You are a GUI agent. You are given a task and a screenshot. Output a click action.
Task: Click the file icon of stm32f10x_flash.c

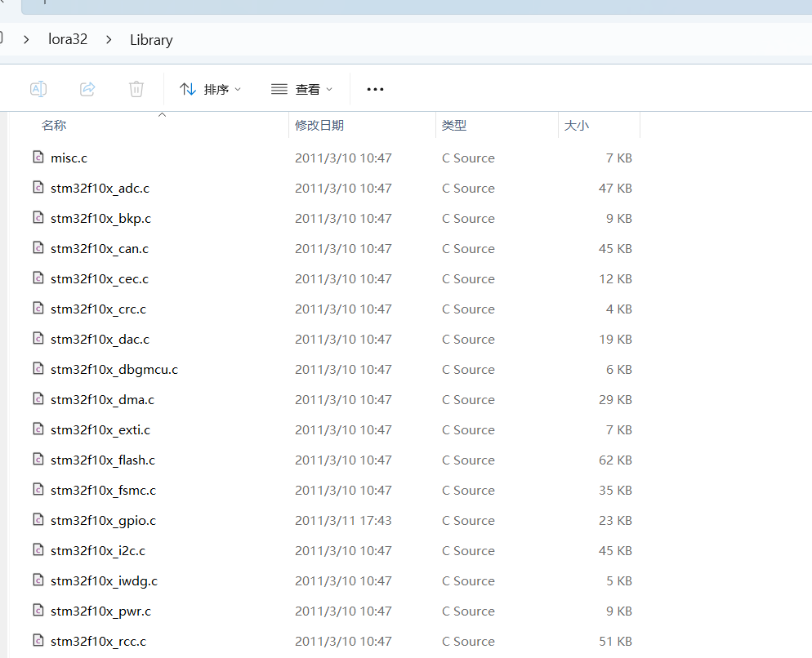click(38, 459)
